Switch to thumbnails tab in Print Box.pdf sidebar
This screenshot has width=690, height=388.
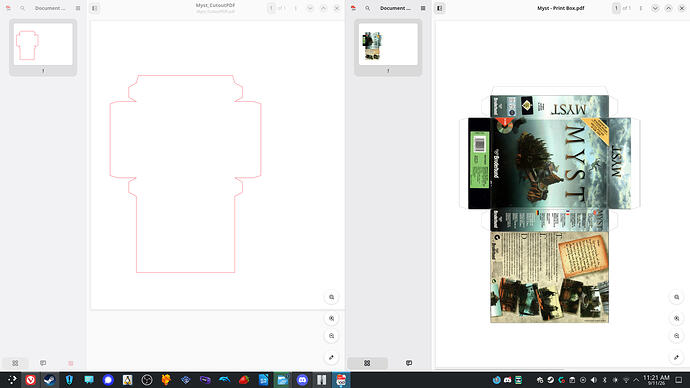367,363
